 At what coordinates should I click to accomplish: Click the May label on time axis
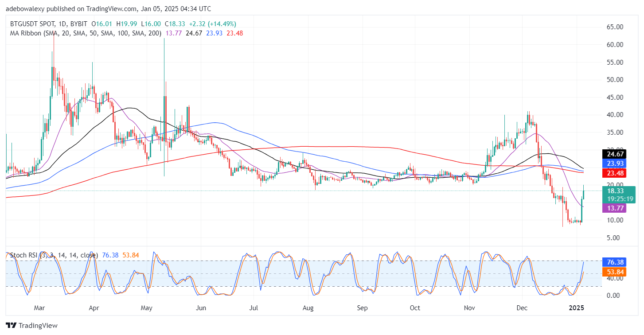pyautogui.click(x=147, y=307)
